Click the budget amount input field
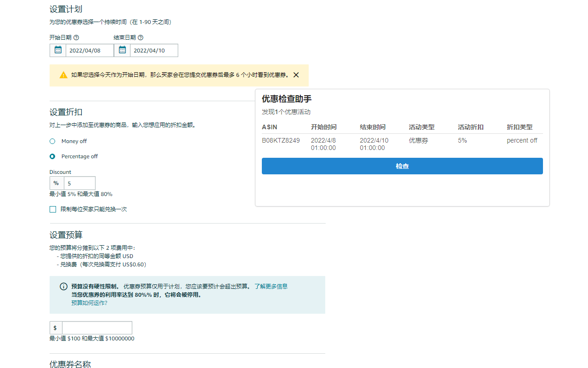588x368 pixels. [96, 328]
